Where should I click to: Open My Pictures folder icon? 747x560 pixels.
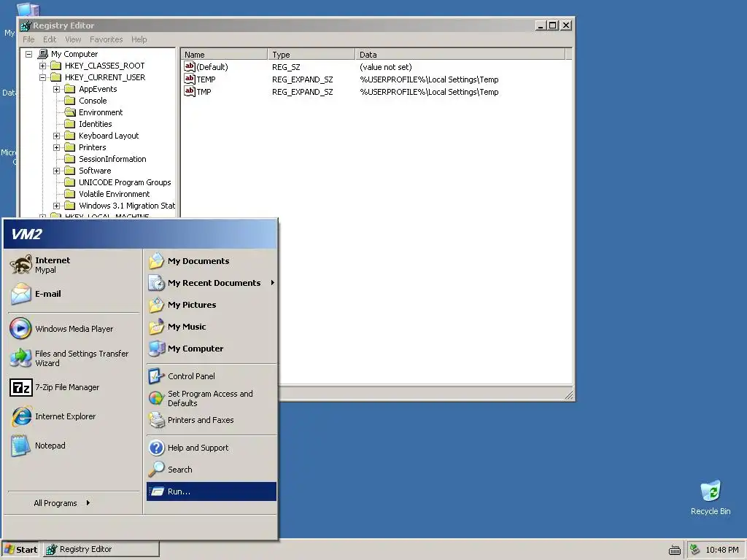pos(156,305)
